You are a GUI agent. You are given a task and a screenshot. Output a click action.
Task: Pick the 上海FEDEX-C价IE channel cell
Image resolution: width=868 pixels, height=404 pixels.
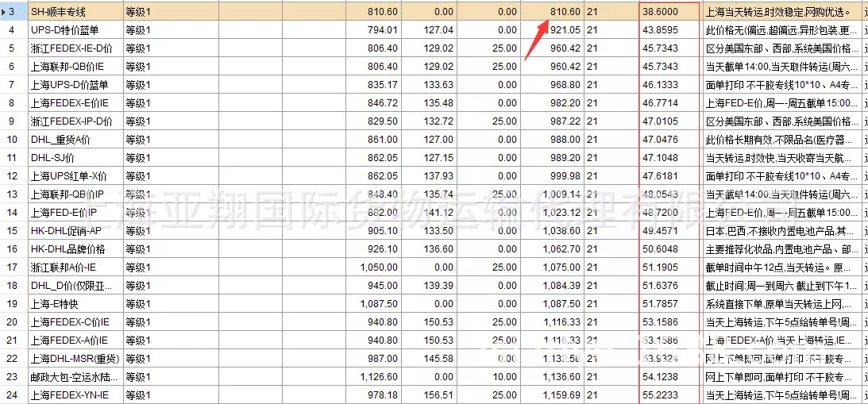click(x=75, y=322)
